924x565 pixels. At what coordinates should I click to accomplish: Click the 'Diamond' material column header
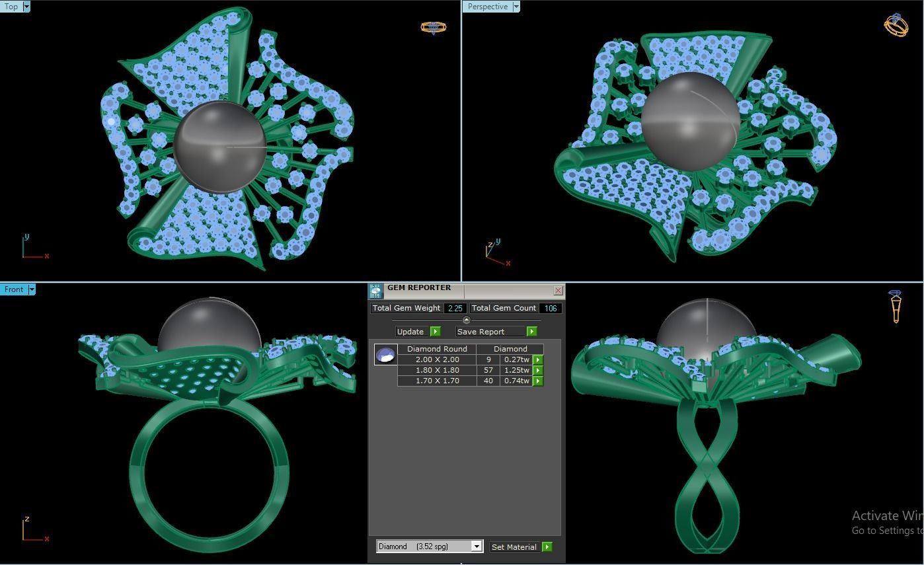coord(510,349)
